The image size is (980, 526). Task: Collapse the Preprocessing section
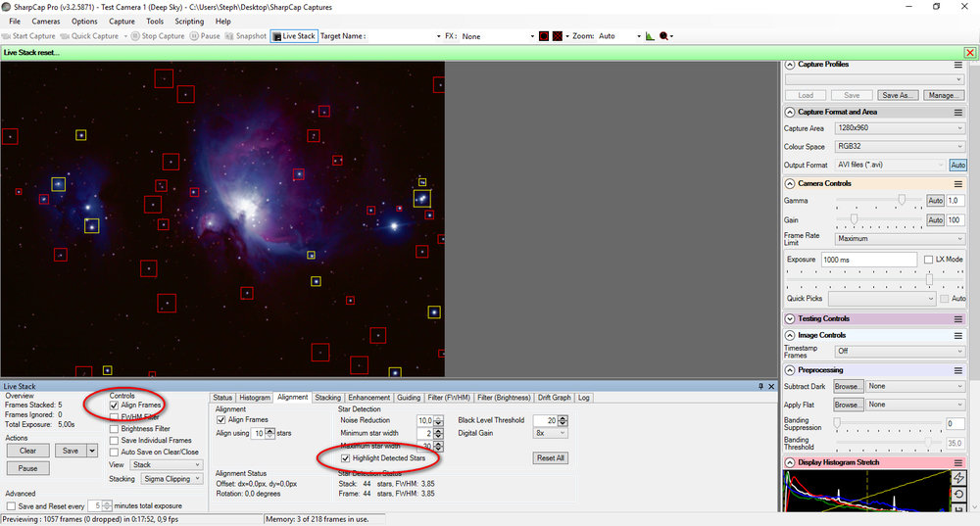(x=790, y=370)
